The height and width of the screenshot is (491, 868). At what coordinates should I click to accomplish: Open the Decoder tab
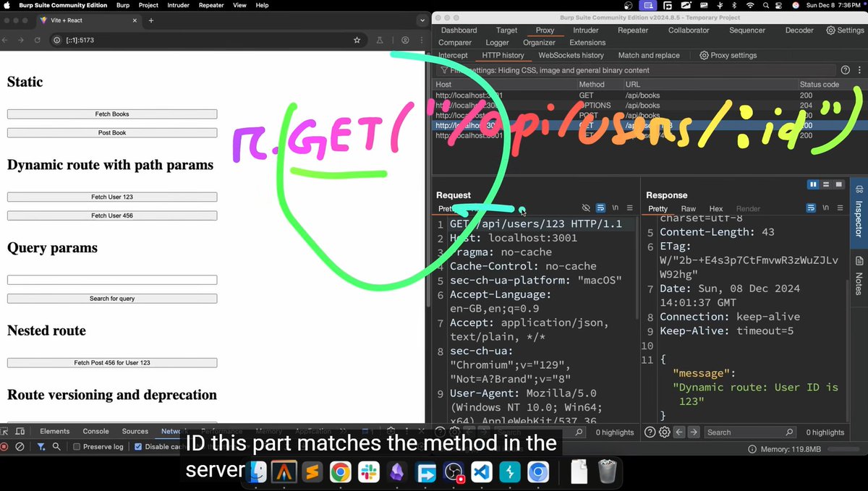[799, 30]
